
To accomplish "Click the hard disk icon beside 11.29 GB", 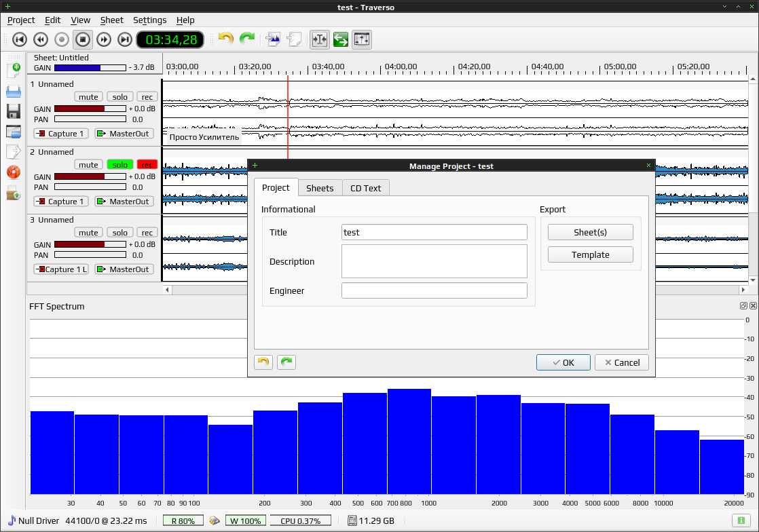I will coord(352,521).
